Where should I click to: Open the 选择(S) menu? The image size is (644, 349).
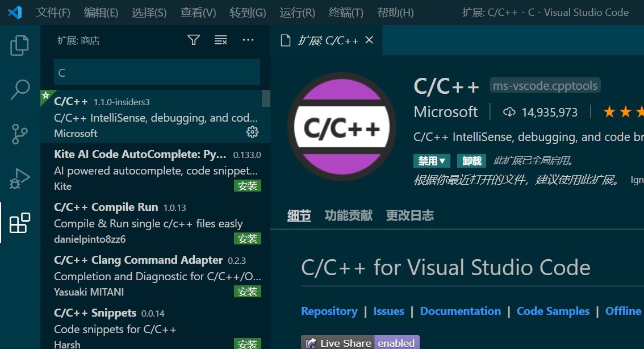pyautogui.click(x=149, y=13)
